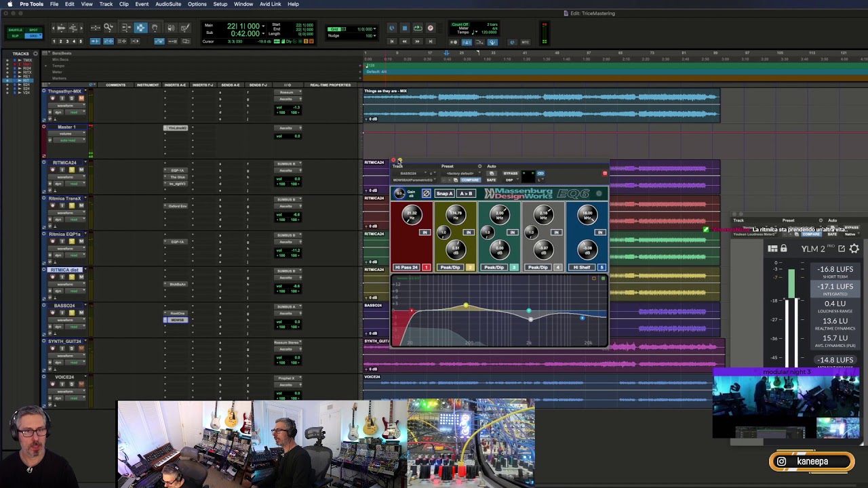Click the blue band node on EQ graph
The image size is (868, 488).
[x=582, y=317]
